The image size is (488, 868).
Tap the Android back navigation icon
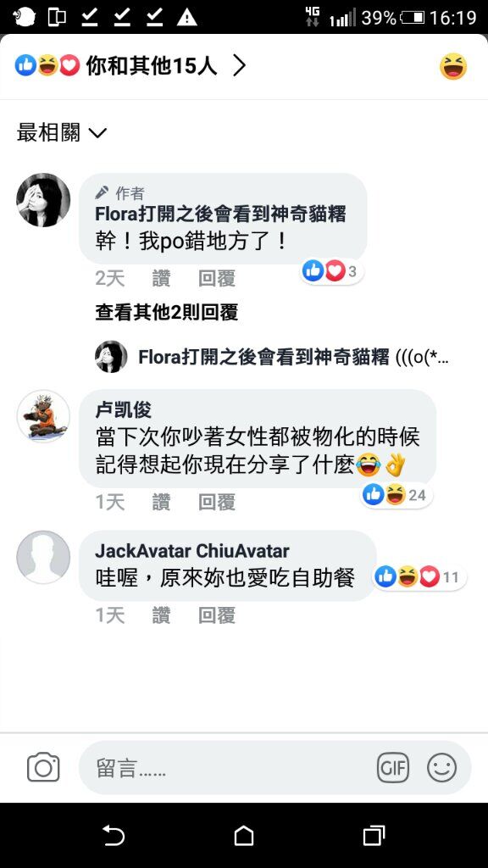[x=114, y=835]
